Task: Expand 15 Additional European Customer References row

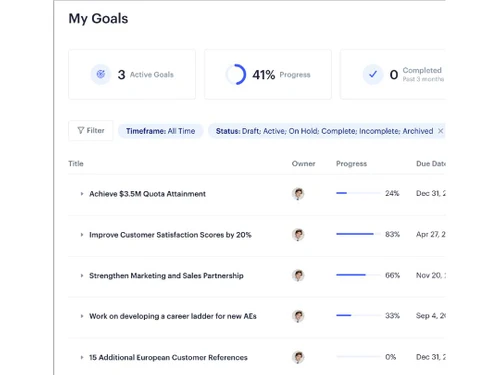Action: (82, 357)
